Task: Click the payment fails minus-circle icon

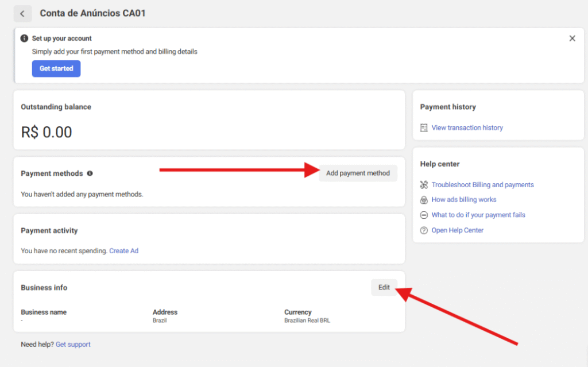Action: pyautogui.click(x=424, y=215)
